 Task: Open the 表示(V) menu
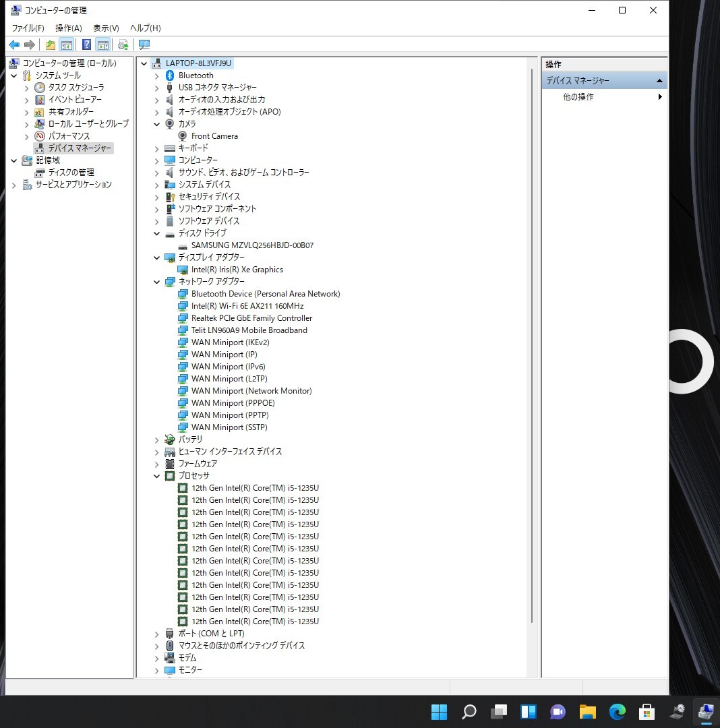point(106,28)
